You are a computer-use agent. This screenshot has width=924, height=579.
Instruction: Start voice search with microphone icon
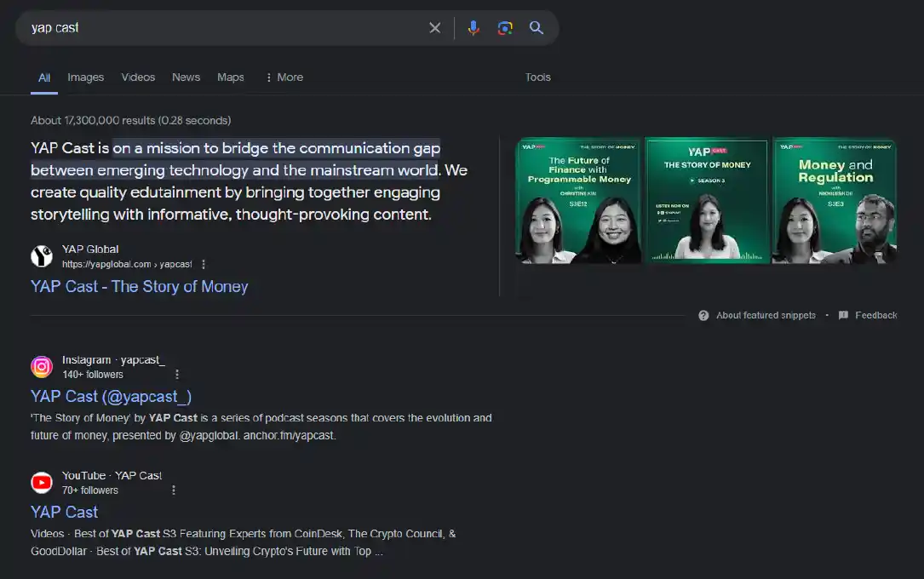tap(473, 28)
